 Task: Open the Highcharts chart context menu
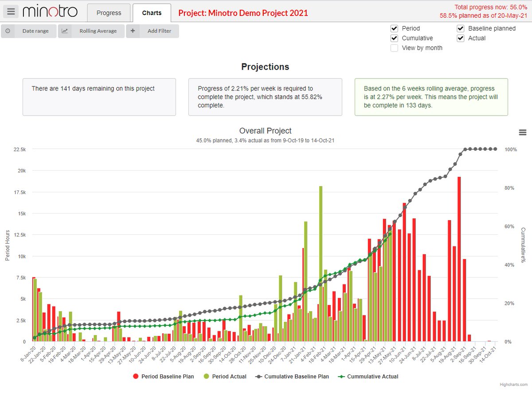click(522, 132)
